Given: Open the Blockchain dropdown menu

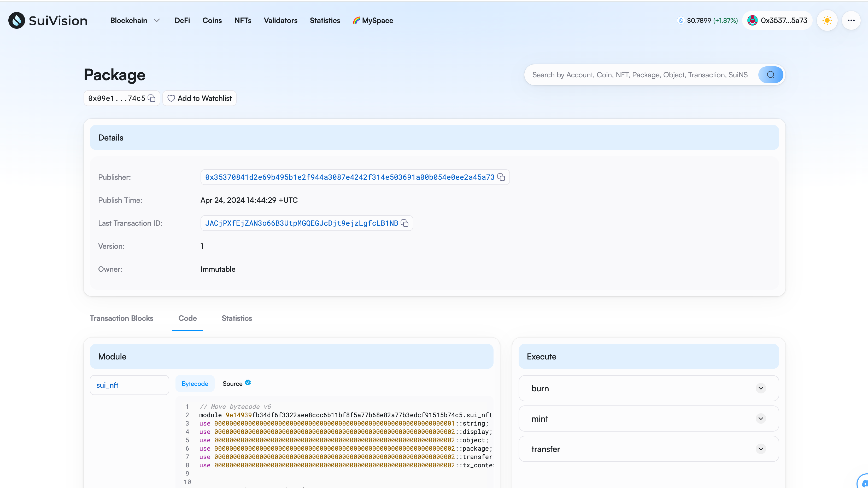Looking at the screenshot, I should (135, 21).
